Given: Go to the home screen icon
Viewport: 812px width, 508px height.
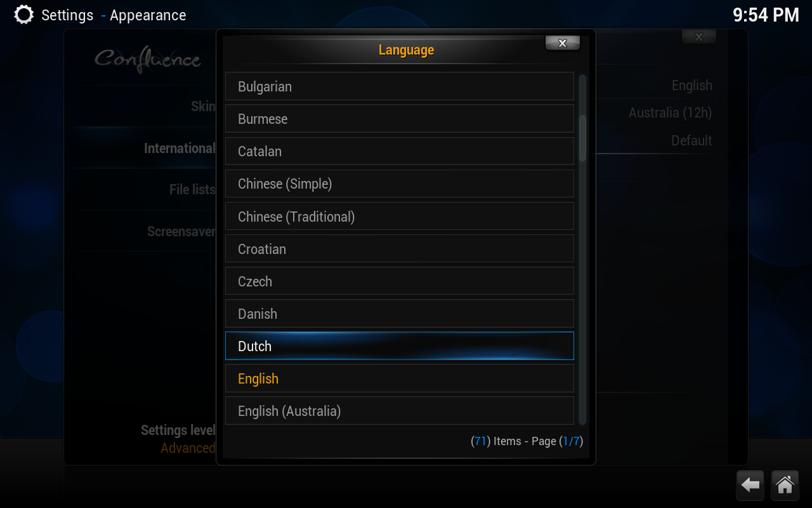Looking at the screenshot, I should 785,485.
